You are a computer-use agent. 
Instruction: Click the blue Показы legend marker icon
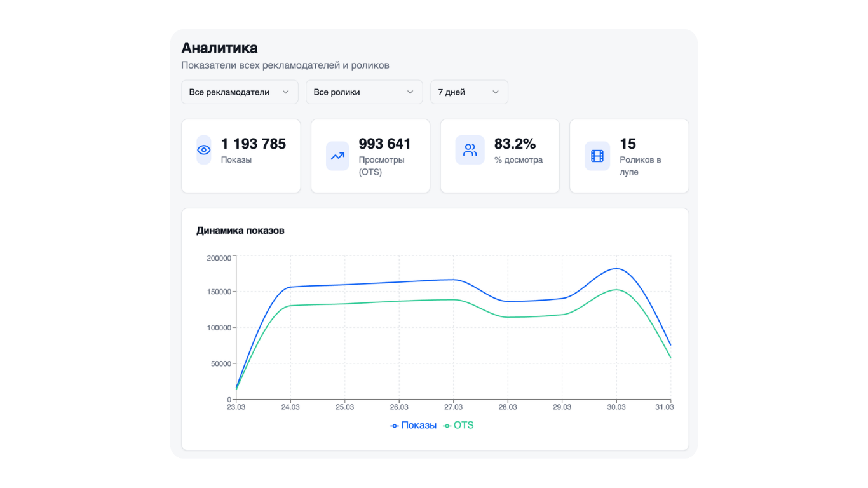pos(395,426)
